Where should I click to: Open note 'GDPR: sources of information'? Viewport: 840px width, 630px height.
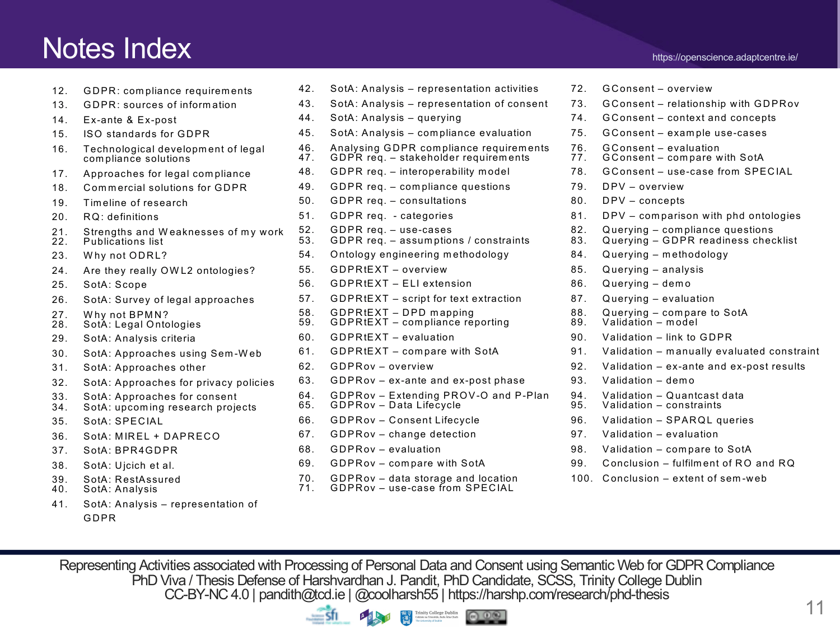[x=160, y=105]
